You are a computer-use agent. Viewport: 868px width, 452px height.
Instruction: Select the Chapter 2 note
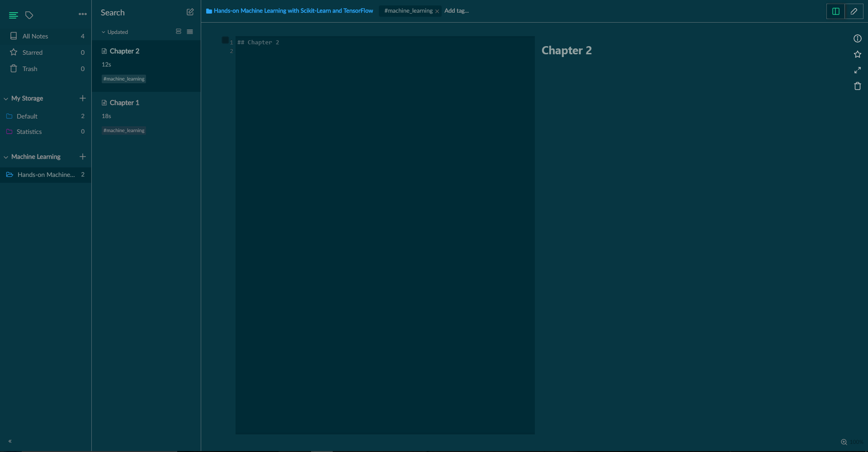(146, 66)
